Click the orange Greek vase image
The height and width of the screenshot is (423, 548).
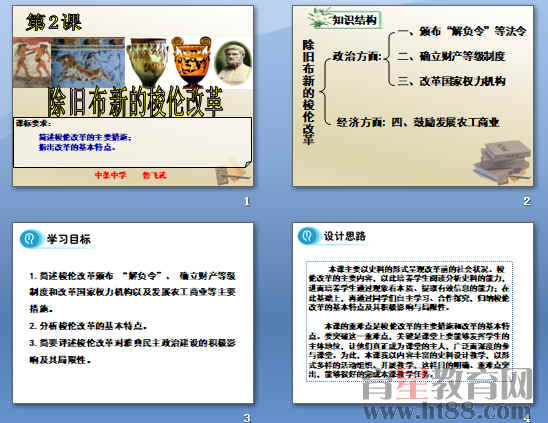pos(191,61)
